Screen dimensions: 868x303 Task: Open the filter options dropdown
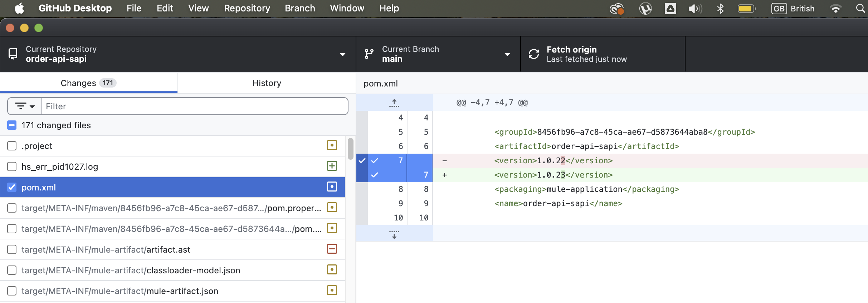[25, 106]
